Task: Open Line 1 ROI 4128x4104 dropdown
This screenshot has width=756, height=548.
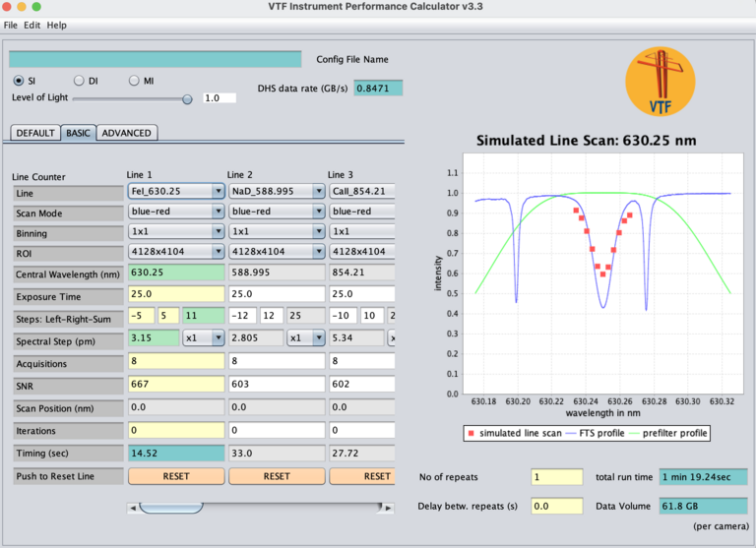Action: pos(176,251)
